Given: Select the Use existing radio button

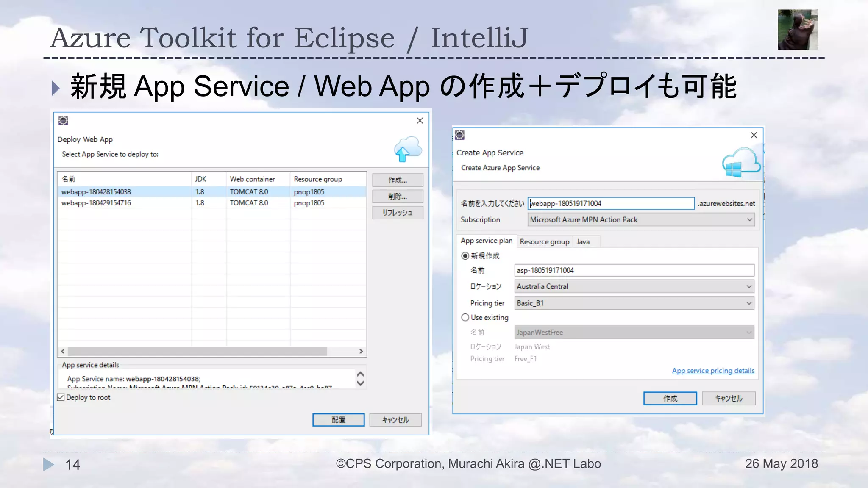Looking at the screenshot, I should 465,317.
